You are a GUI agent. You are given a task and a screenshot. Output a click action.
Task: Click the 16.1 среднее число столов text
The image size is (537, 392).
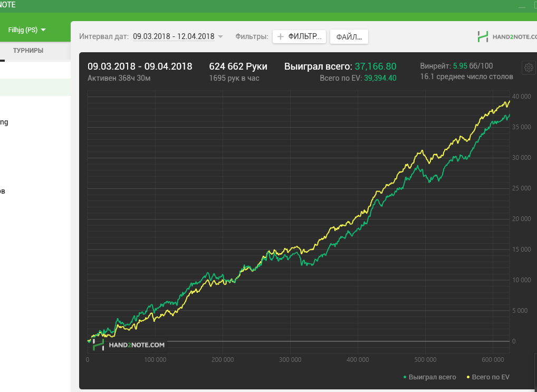click(466, 77)
